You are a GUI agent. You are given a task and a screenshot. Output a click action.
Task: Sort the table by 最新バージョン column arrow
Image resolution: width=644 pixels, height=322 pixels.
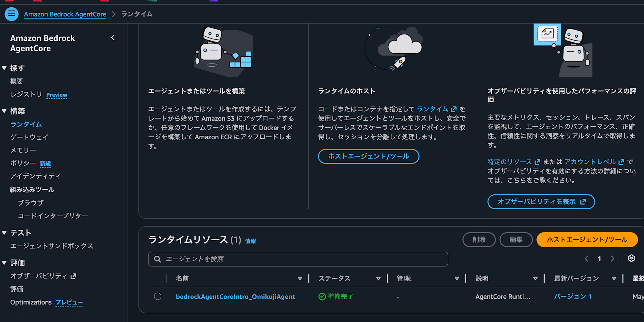614,279
